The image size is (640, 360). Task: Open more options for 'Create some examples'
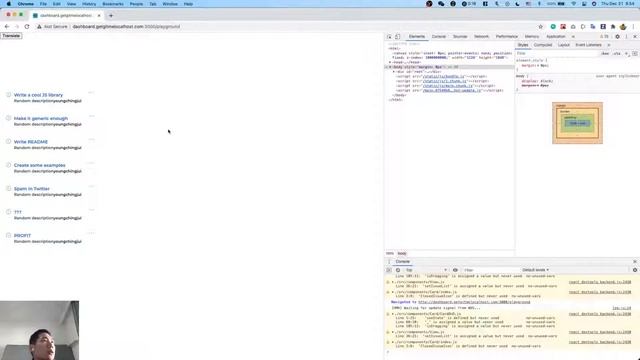click(x=91, y=163)
